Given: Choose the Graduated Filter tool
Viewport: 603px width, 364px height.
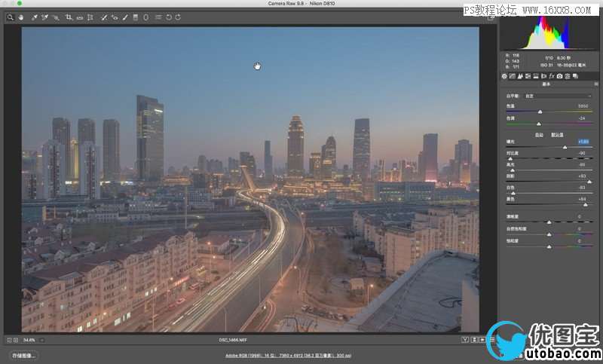Looking at the screenshot, I should click(x=135, y=17).
